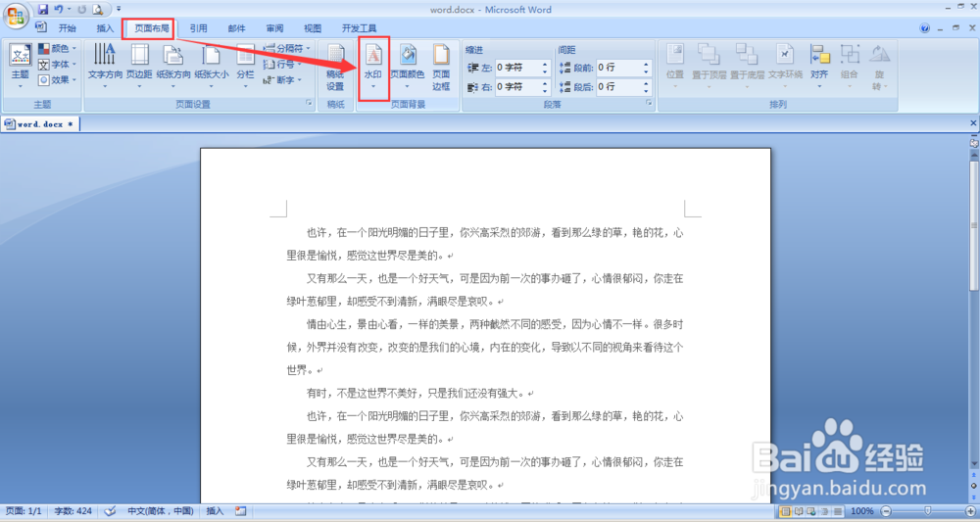The image size is (980, 522).
Task: Open the 纸张大小 paper size menu
Action: coord(212,66)
